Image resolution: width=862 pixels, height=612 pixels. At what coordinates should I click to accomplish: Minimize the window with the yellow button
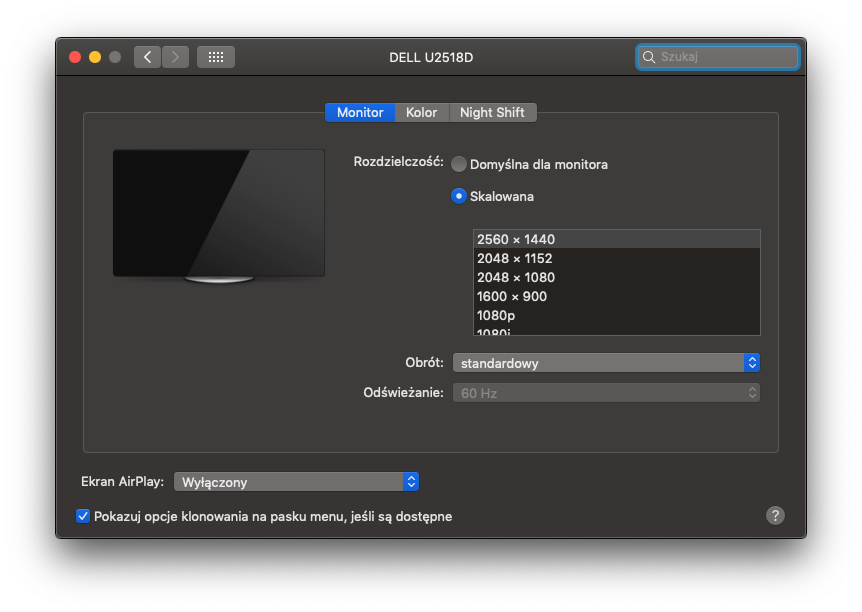click(x=95, y=57)
